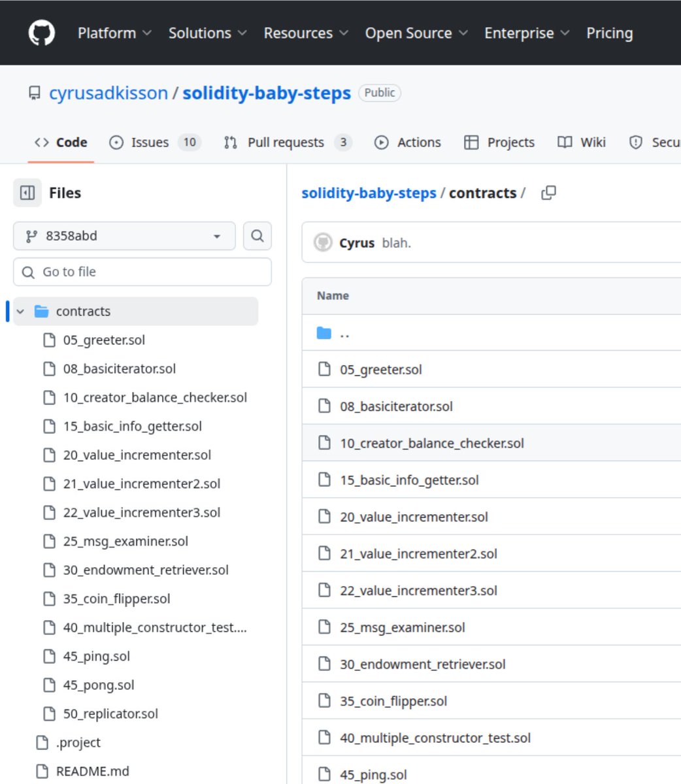The image size is (681, 784).
Task: Copy the contracts path with the copy icon
Action: 549,193
